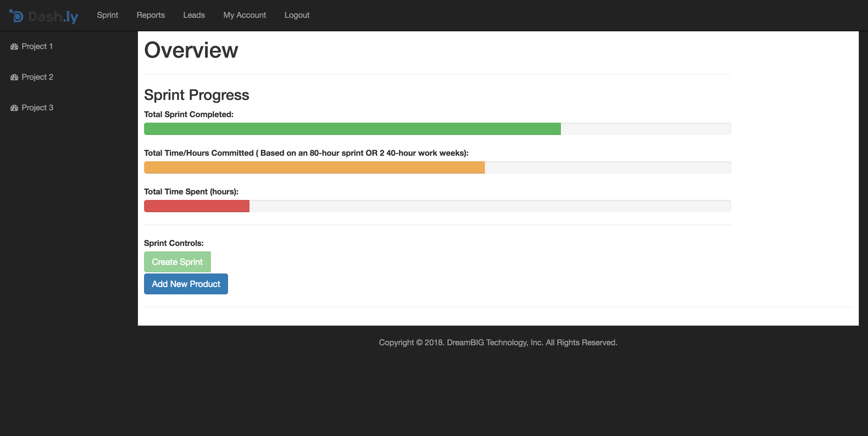This screenshot has height=436, width=868.
Task: Click Logout in the top navigation
Action: (x=297, y=15)
